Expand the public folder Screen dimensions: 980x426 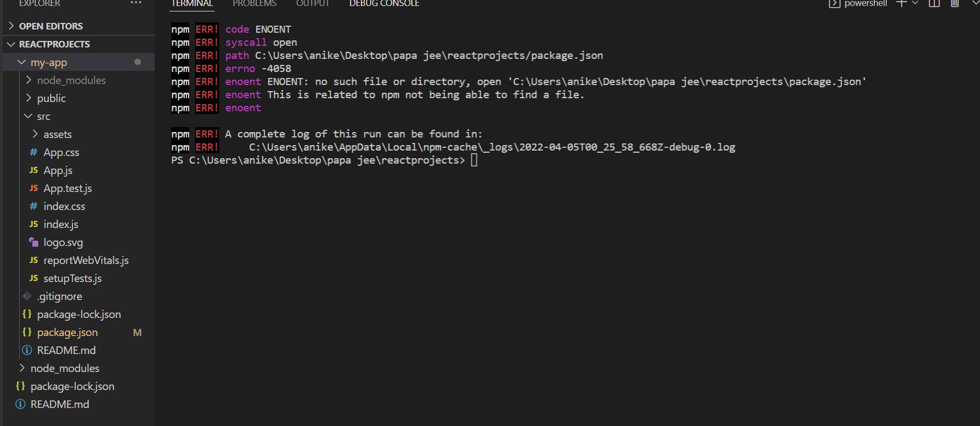coord(29,98)
